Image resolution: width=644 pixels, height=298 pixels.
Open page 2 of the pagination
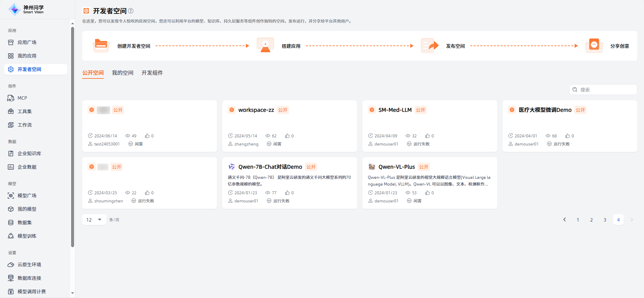(x=591, y=220)
